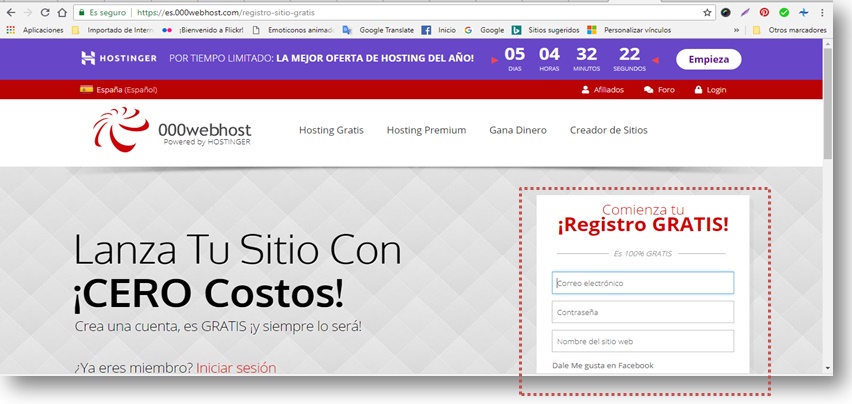Viewport: 852px width, 404px height.
Task: Expand the bookmarks overflow chevron
Action: pyautogui.click(x=737, y=30)
